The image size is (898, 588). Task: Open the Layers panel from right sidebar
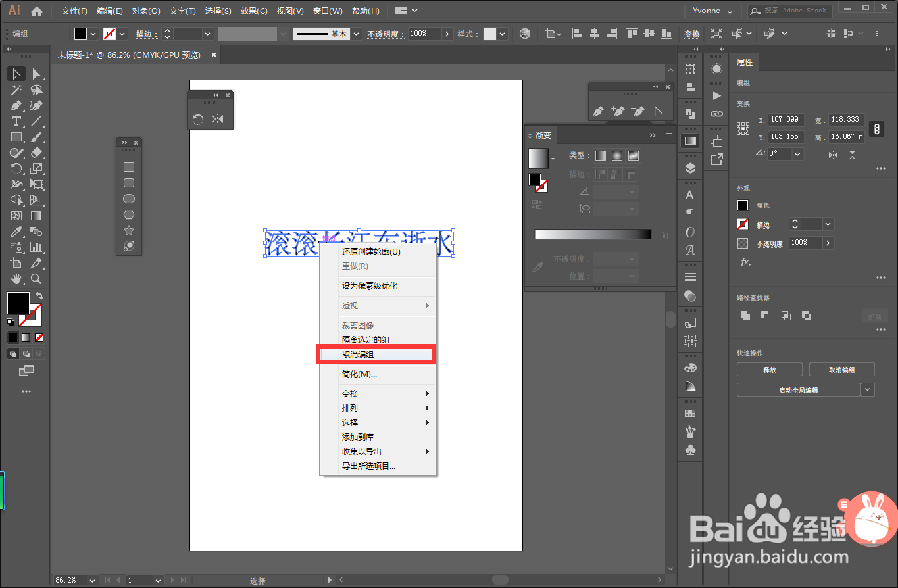tap(689, 167)
